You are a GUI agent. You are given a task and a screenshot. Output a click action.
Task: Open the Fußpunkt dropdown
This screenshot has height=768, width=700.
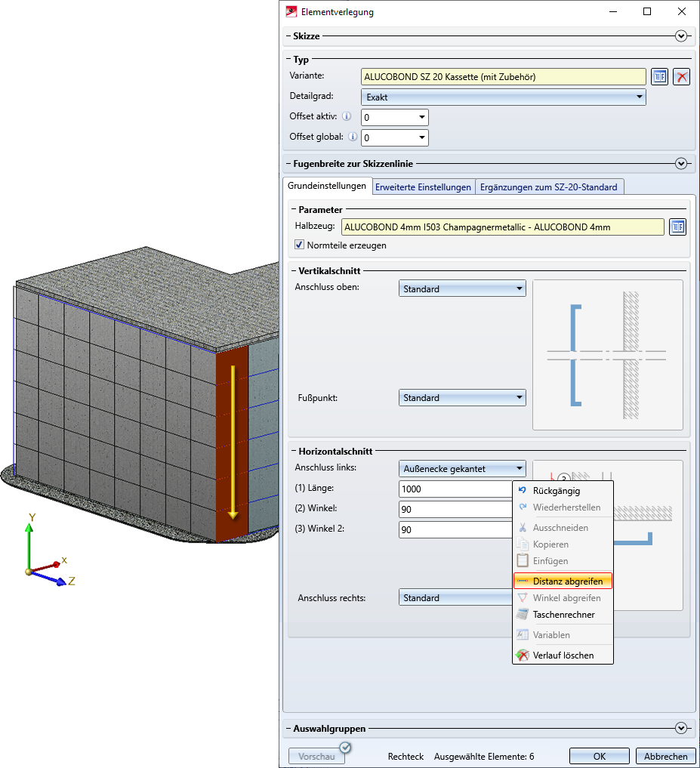pos(462,398)
